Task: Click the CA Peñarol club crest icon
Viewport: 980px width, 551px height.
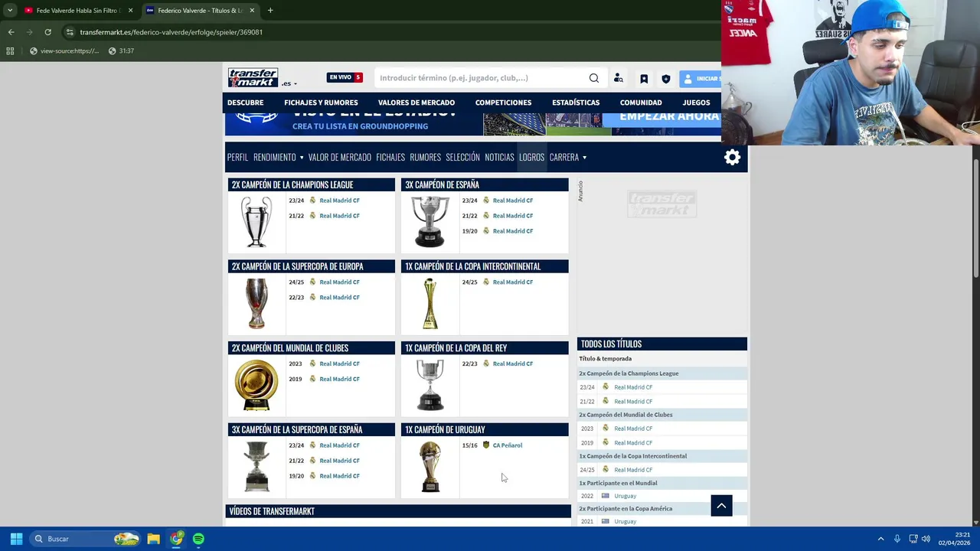Action: 485,445
